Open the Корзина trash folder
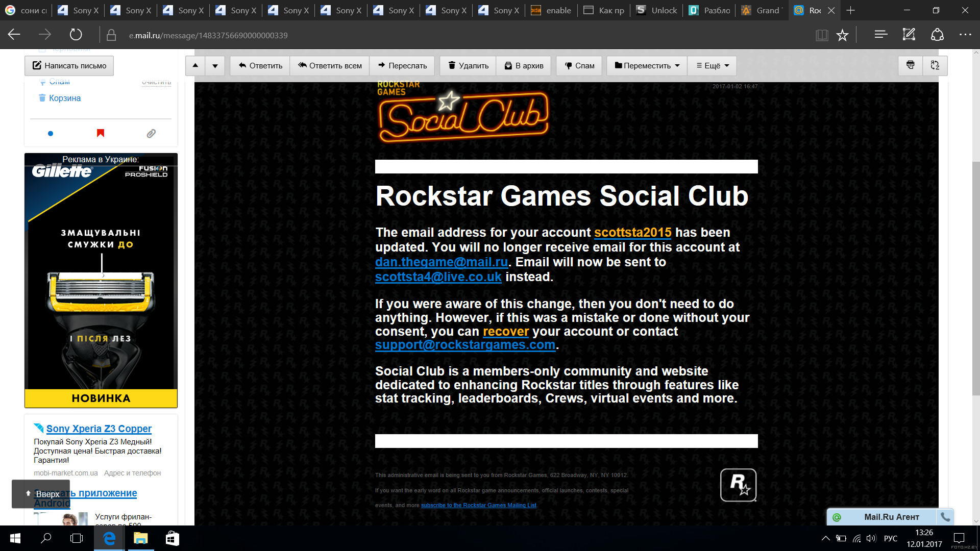Screen dimensions: 980x551 [65, 98]
